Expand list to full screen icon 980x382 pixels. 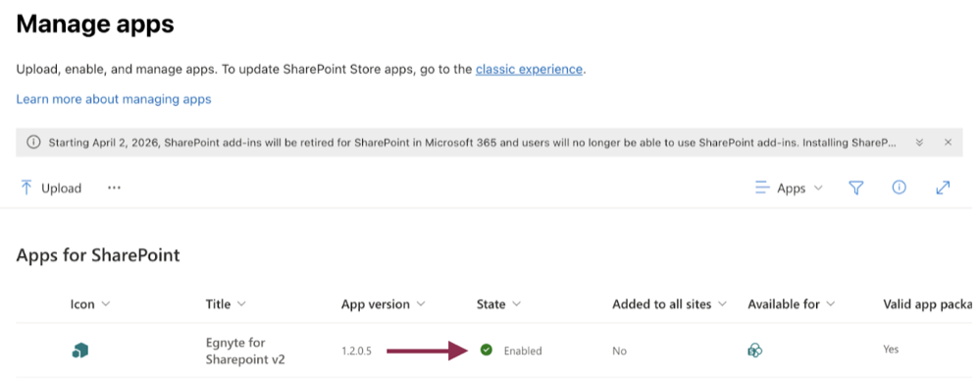coord(943,188)
